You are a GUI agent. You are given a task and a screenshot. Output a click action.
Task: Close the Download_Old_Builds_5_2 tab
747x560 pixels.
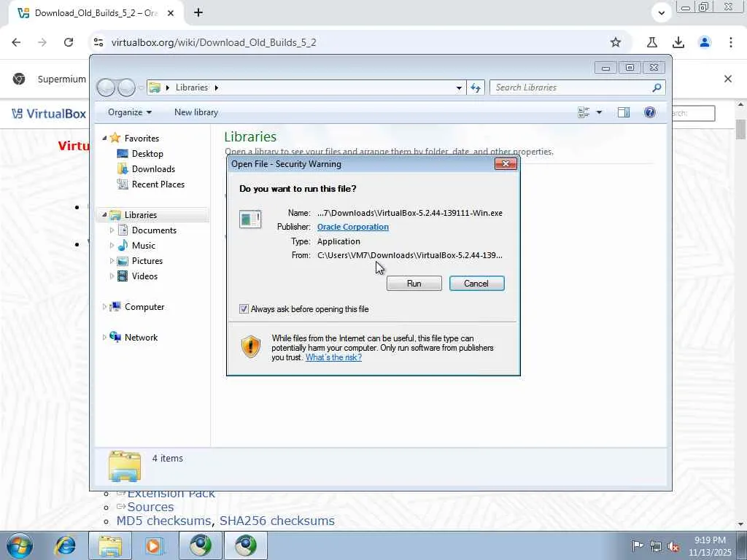tap(171, 13)
